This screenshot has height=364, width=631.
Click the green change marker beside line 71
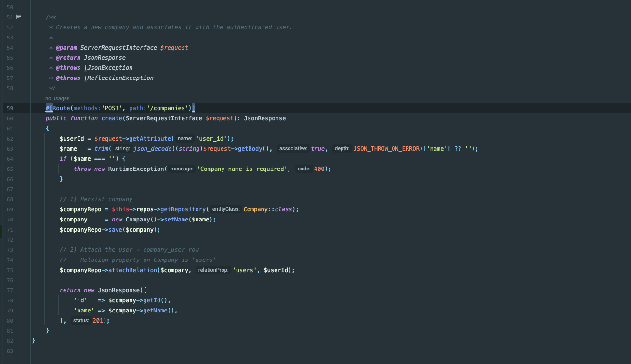point(1,230)
